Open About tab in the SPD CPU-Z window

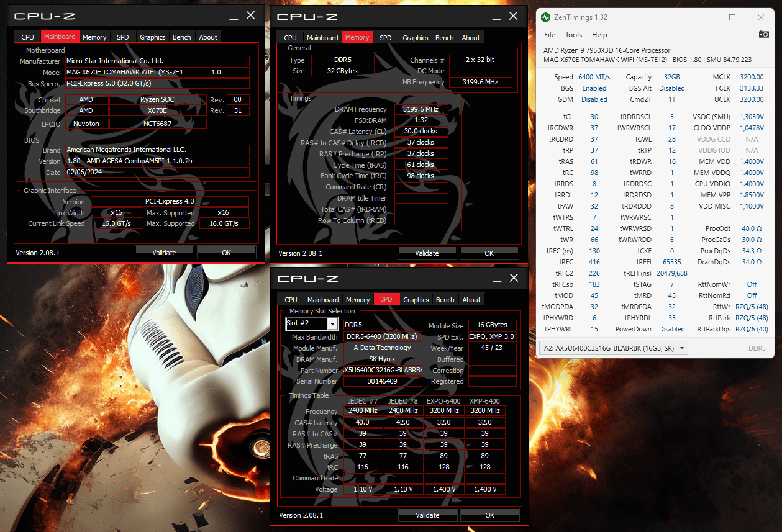pos(471,299)
